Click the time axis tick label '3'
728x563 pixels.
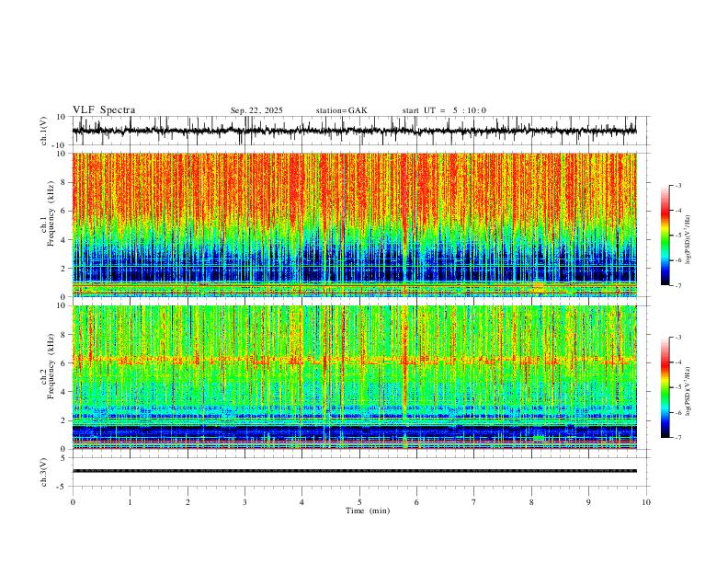click(245, 502)
